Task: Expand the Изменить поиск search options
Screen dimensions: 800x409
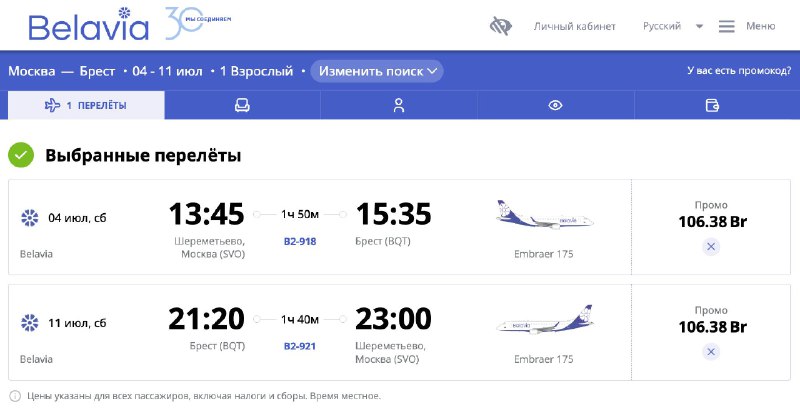Action: tap(376, 71)
